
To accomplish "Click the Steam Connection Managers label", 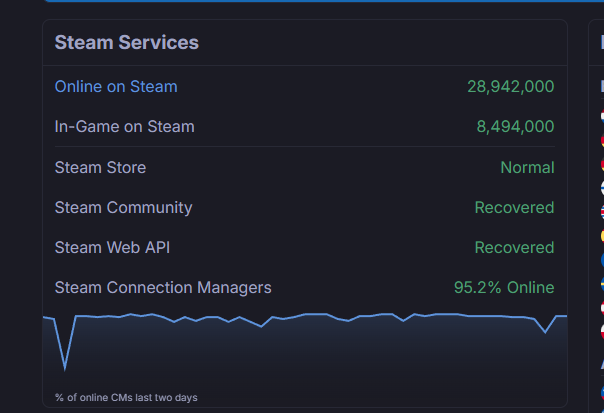I will (163, 288).
